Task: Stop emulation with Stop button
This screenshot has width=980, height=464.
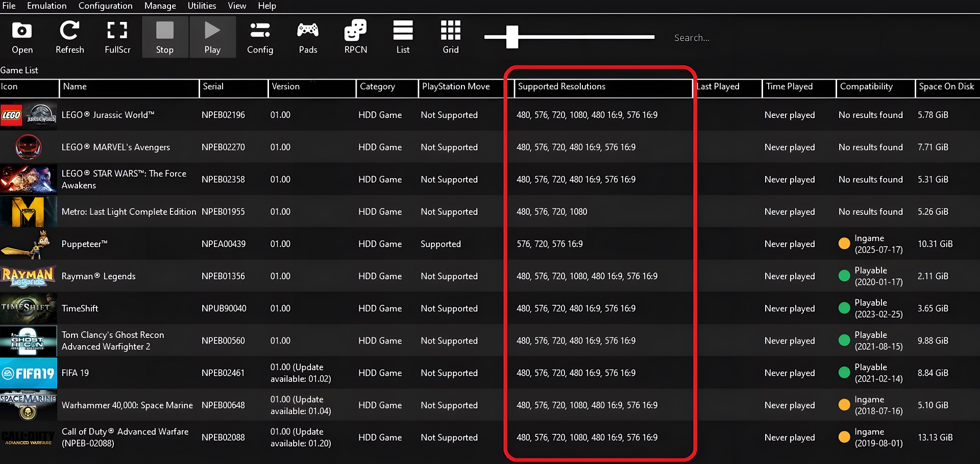Action: point(165,37)
